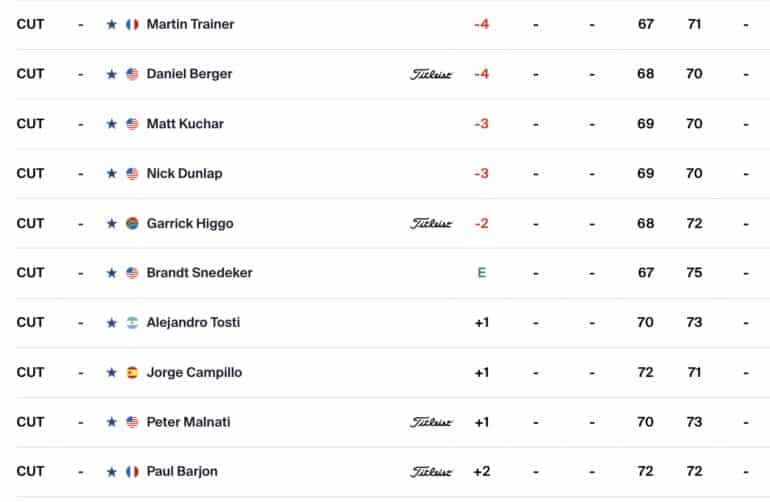
Task: Click the star icon beside Jorge Campillo
Action: point(111,372)
